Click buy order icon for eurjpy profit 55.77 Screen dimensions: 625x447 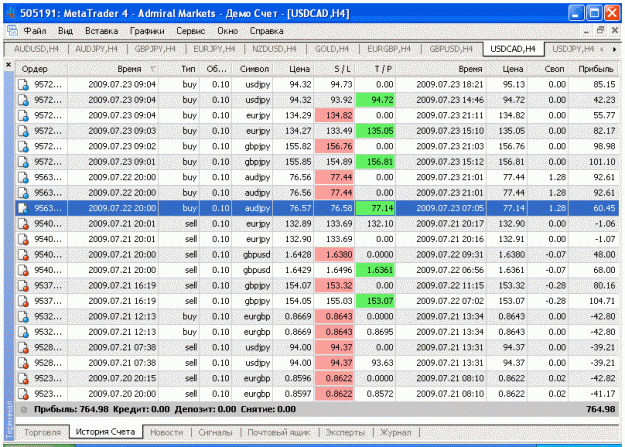coord(24,116)
